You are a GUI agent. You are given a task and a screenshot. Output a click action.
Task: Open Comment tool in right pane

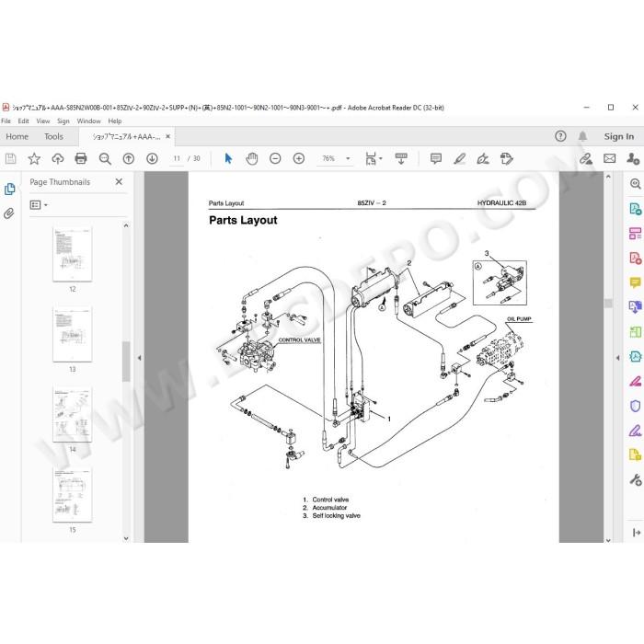[635, 282]
